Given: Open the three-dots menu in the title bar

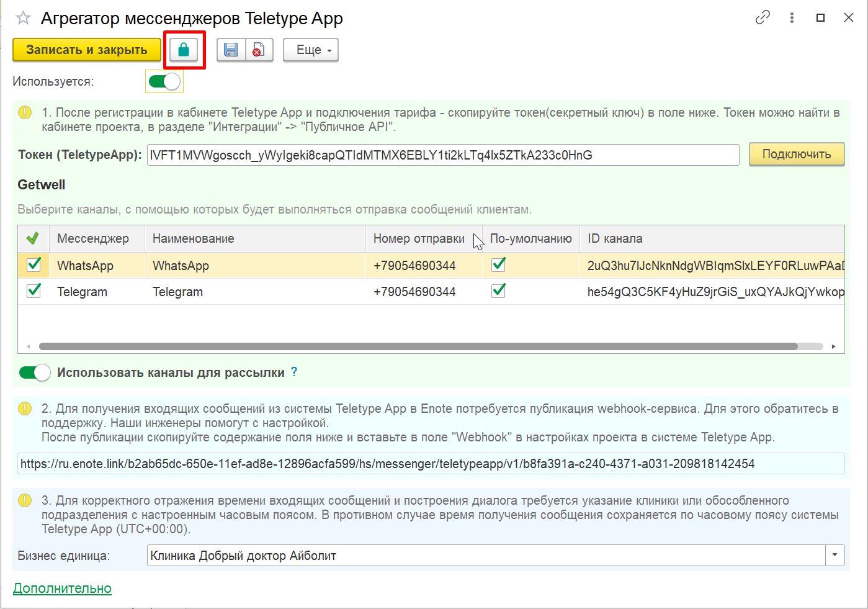Looking at the screenshot, I should click(792, 17).
